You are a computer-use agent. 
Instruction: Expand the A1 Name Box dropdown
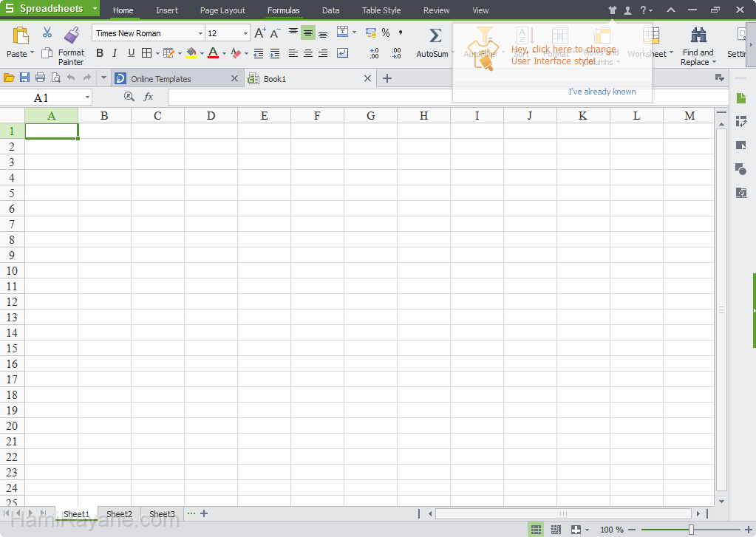point(87,98)
